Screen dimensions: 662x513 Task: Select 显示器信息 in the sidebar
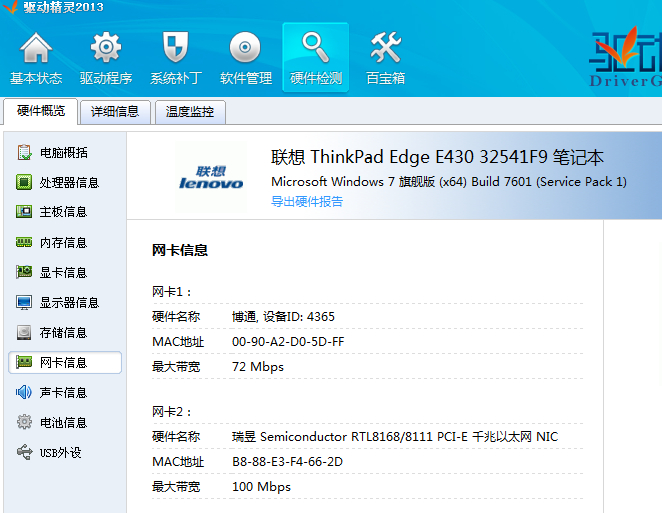pyautogui.click(x=65, y=302)
